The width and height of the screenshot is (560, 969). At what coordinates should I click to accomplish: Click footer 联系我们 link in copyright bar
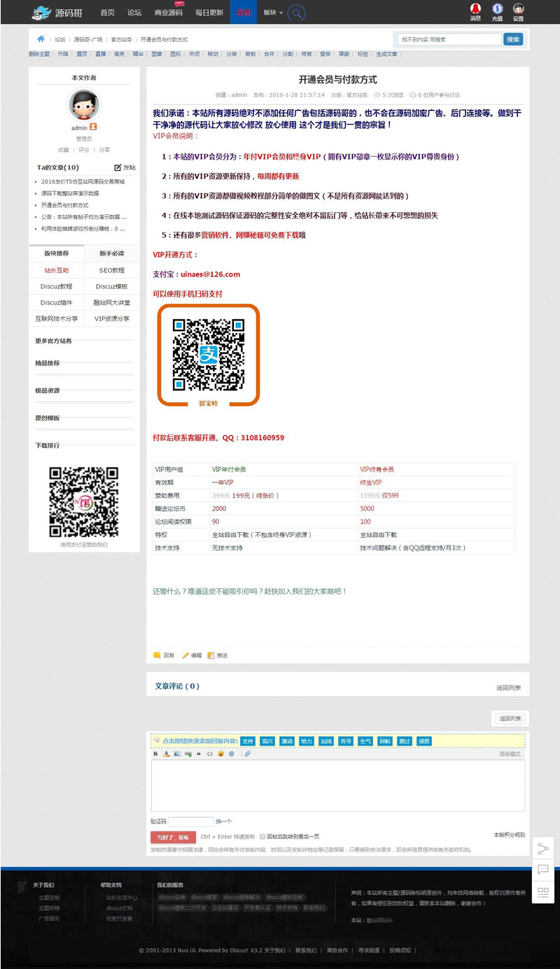pyautogui.click(x=306, y=950)
